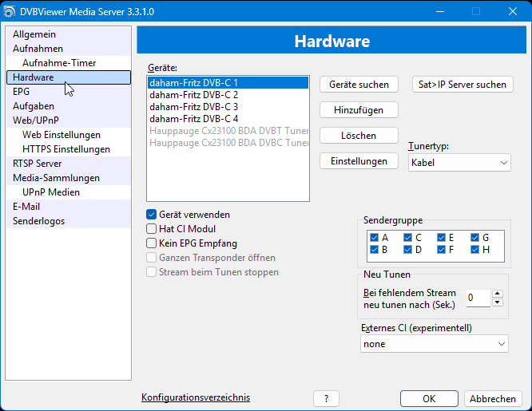
Task: Click the '?' help button
Action: 326,399
